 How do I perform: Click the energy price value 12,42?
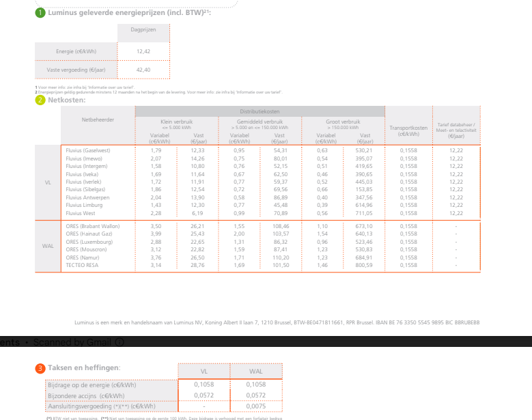(143, 51)
